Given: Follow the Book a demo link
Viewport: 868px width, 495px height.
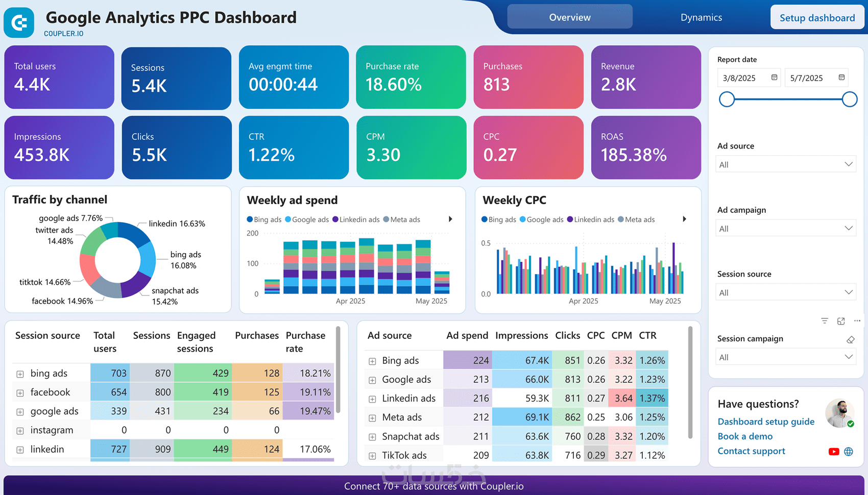Looking at the screenshot, I should tap(745, 436).
